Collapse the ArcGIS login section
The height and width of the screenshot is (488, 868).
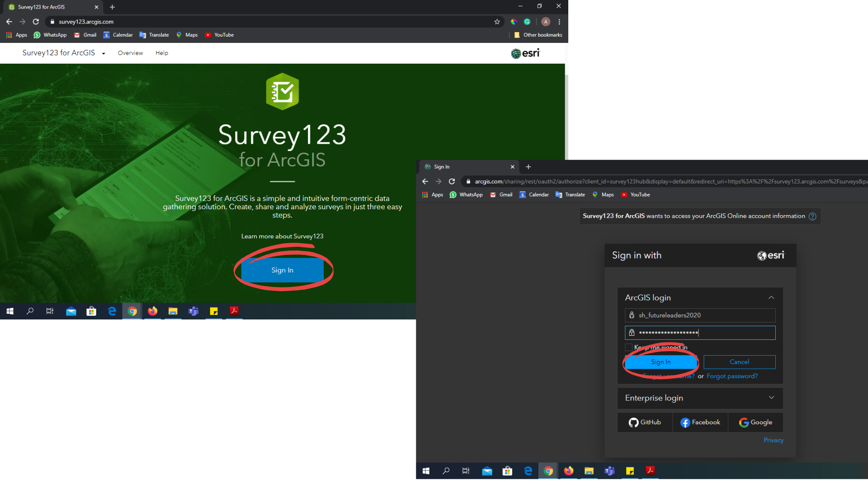pos(771,298)
